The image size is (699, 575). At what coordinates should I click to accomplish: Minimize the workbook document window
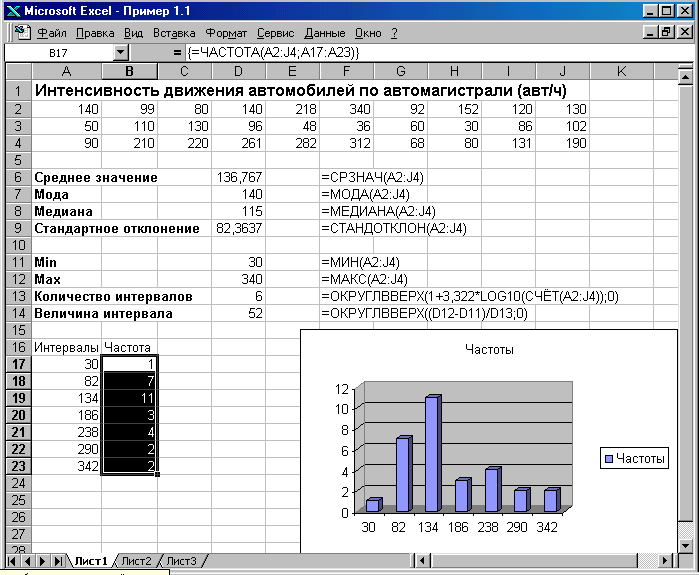coord(651,32)
